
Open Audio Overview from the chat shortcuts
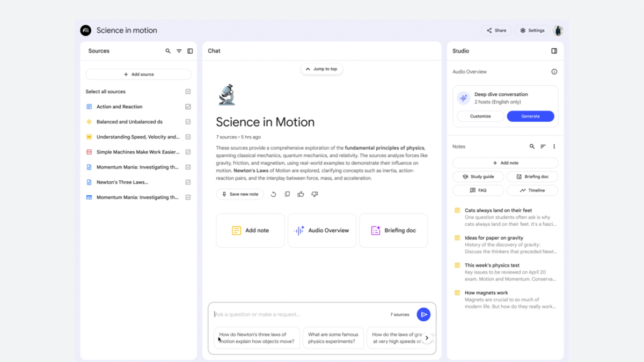click(x=321, y=231)
